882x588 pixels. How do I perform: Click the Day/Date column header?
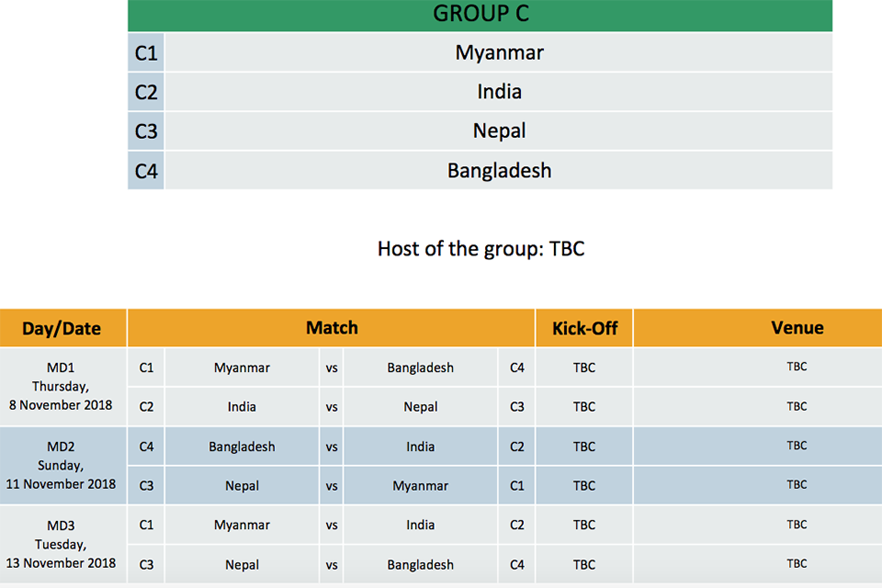[62, 328]
